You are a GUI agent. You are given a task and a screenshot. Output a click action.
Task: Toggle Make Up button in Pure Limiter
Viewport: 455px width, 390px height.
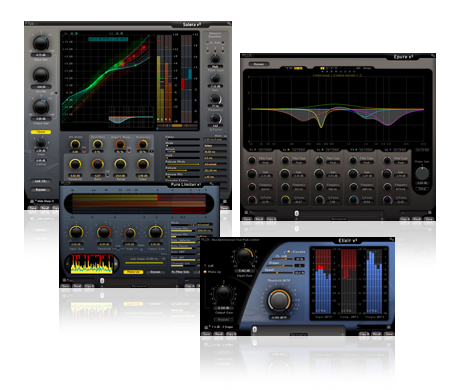pyautogui.click(x=133, y=272)
